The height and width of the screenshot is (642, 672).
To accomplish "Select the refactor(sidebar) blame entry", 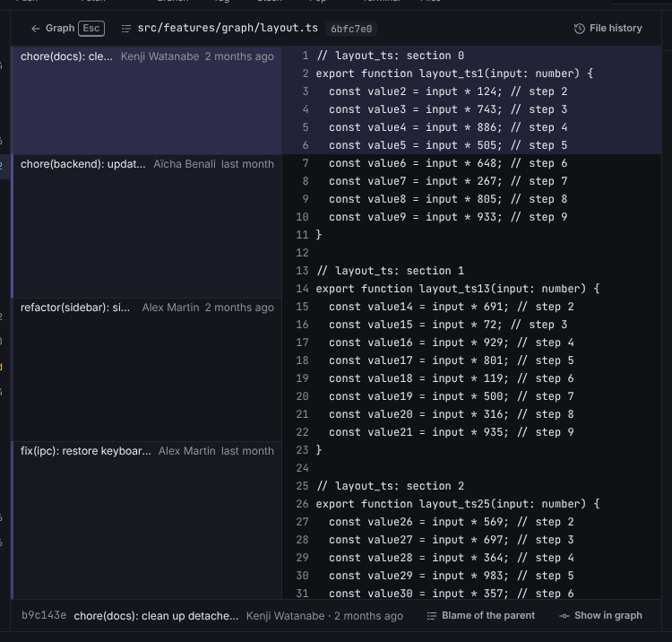I will tap(146, 370).
